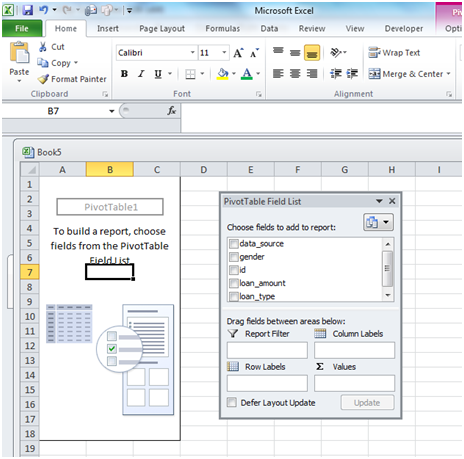Click the Paste clipboard icon

coord(19,53)
